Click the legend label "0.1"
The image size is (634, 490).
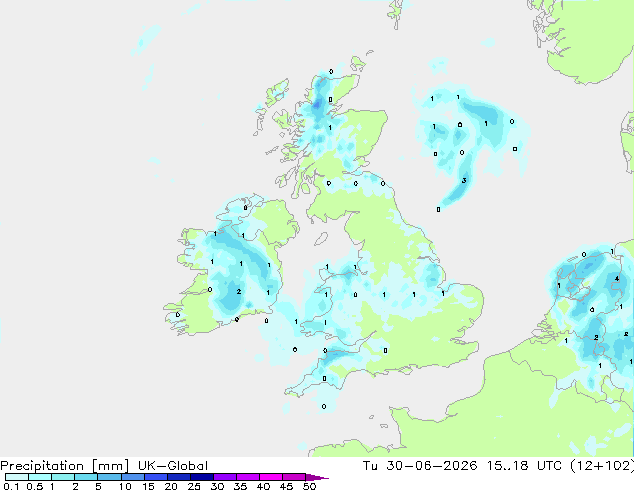tap(11, 486)
